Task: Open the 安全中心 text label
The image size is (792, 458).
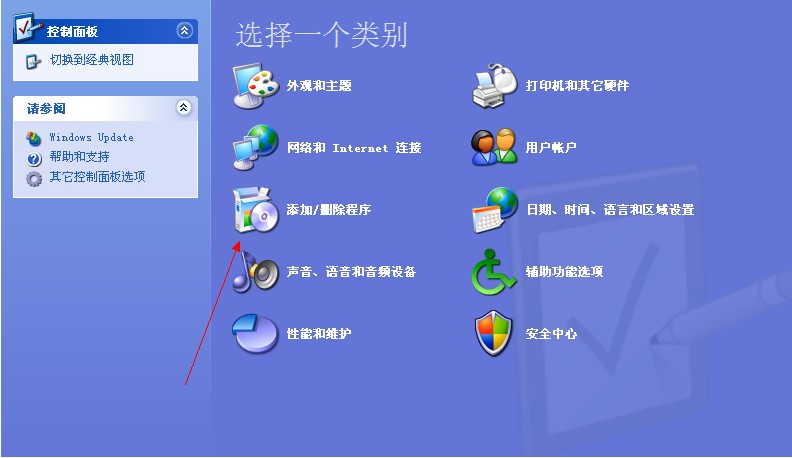Action: pos(551,334)
